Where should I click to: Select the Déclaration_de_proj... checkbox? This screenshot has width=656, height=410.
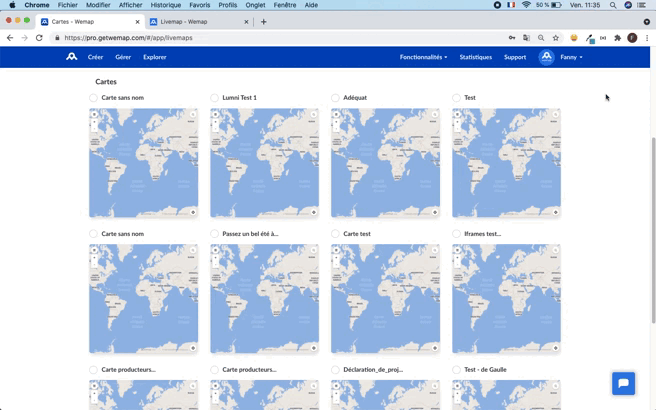coord(335,369)
